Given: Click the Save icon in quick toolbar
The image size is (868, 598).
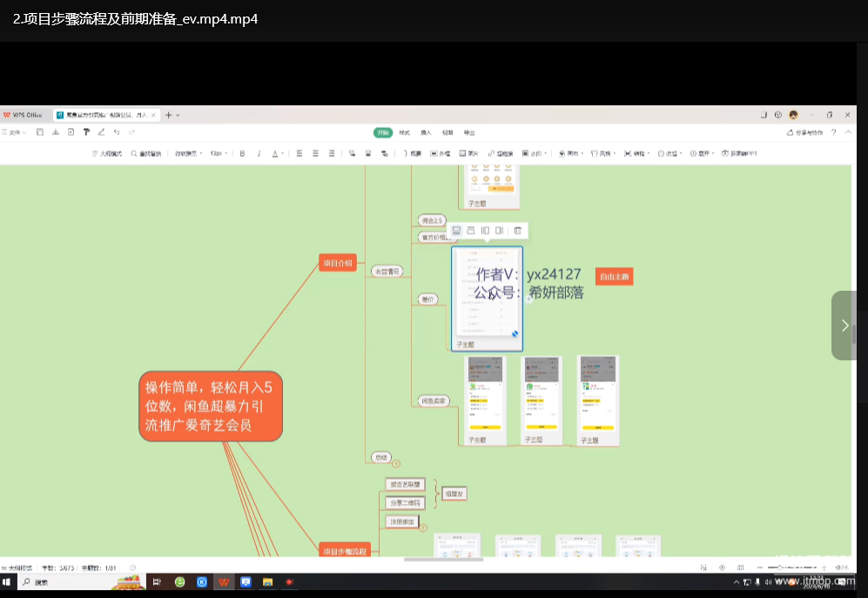Looking at the screenshot, I should click(39, 132).
